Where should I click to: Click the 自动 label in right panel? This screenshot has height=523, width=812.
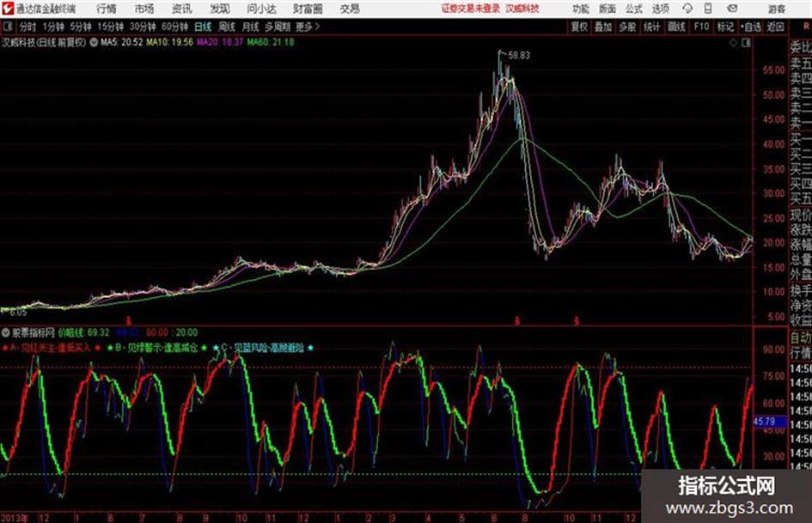pos(801,338)
